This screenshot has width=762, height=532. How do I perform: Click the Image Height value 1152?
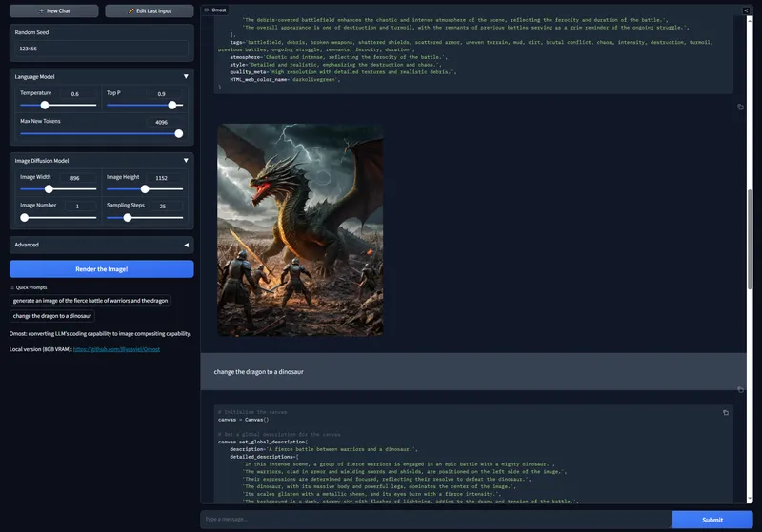(164, 178)
